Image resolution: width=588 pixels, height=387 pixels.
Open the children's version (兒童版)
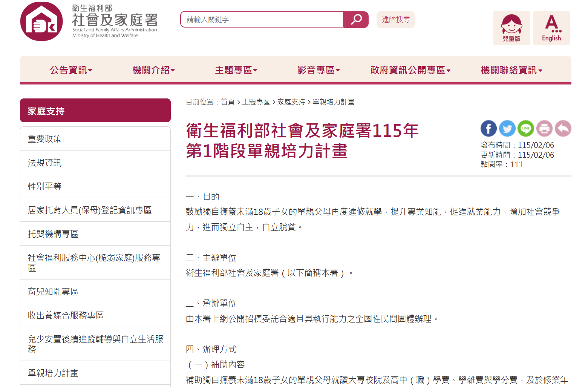[511, 28]
